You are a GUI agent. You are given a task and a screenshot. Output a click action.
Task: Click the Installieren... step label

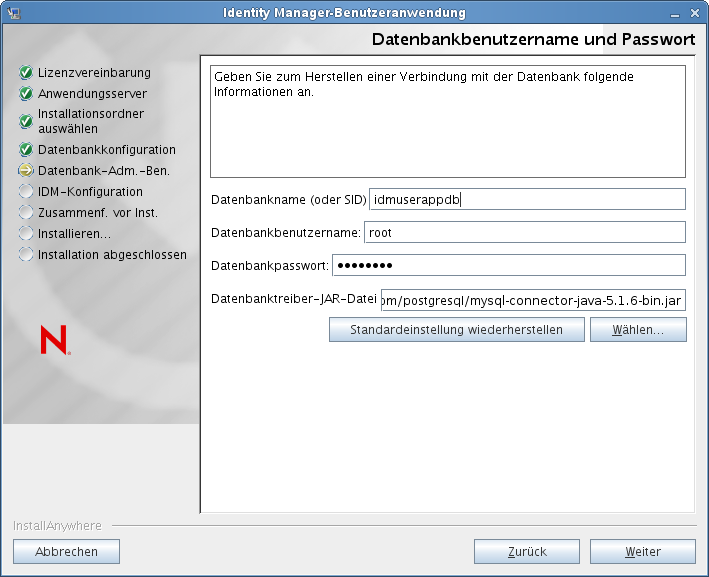point(74,234)
